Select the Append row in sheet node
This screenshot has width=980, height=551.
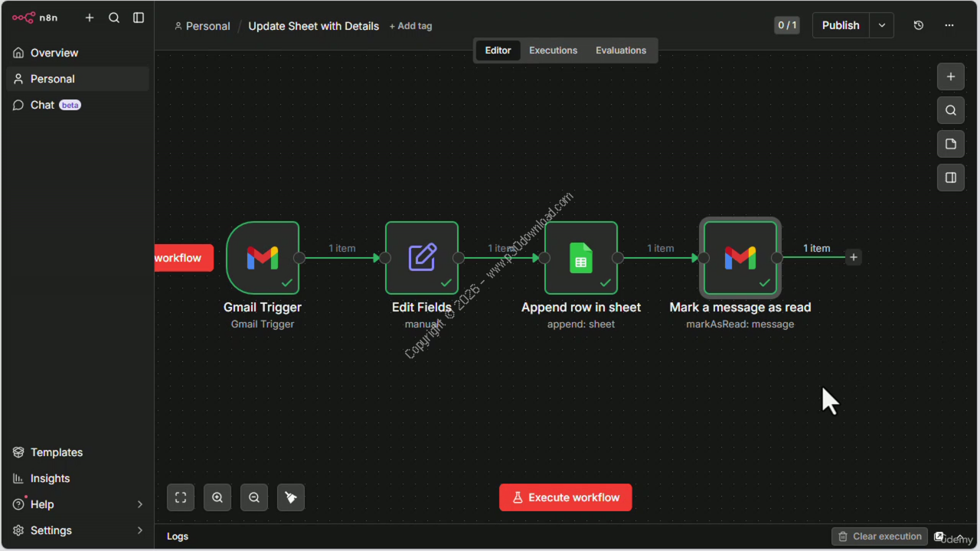tap(581, 258)
